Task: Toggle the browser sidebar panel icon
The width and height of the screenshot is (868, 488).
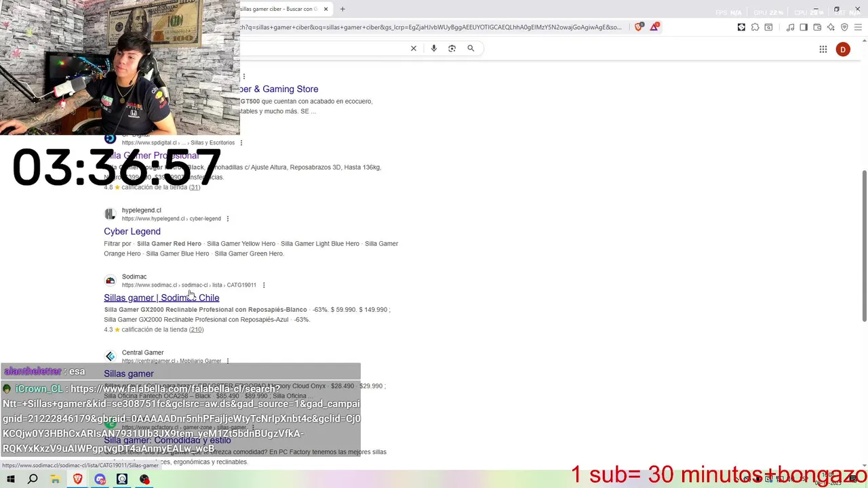Action: click(804, 27)
